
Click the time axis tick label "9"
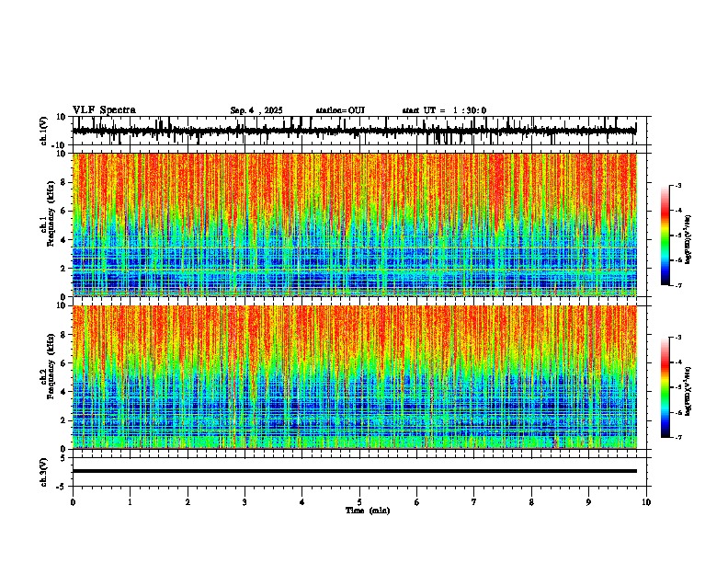point(588,502)
